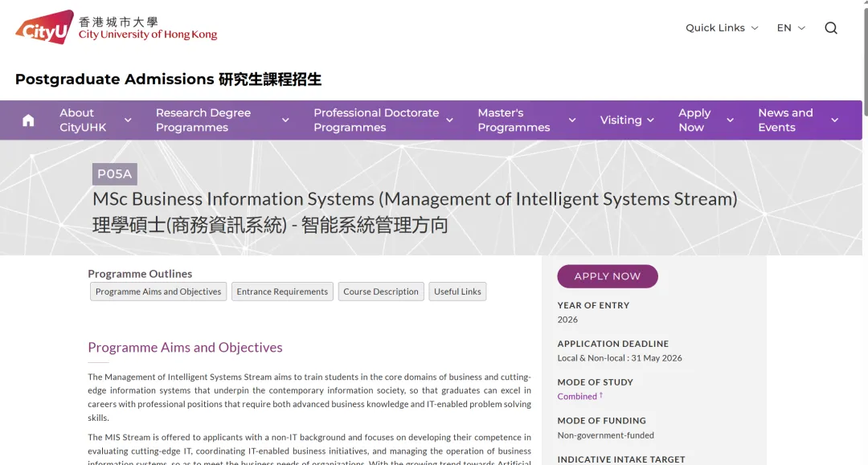The height and width of the screenshot is (465, 868).
Task: Open the EN language selector
Action: point(791,28)
